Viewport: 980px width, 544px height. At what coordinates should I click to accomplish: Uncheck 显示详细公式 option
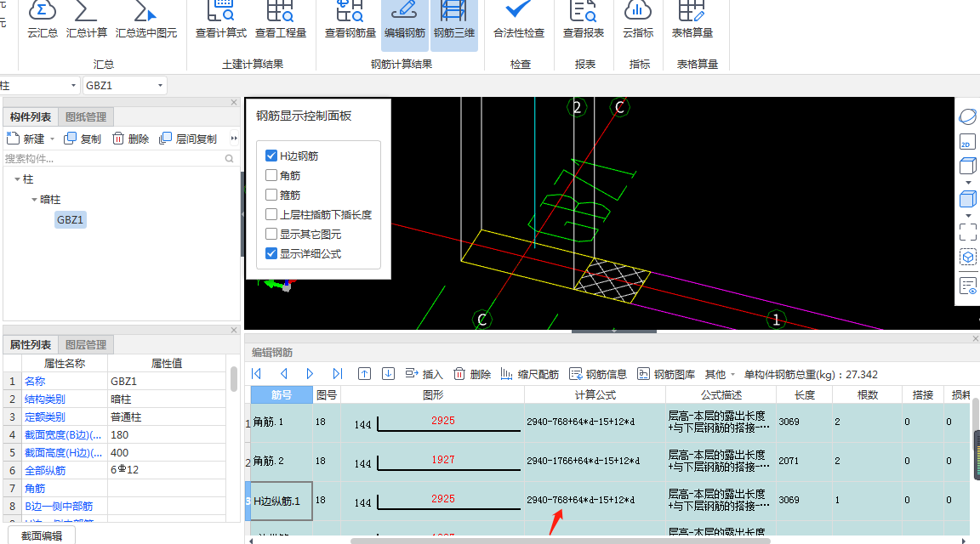point(271,253)
